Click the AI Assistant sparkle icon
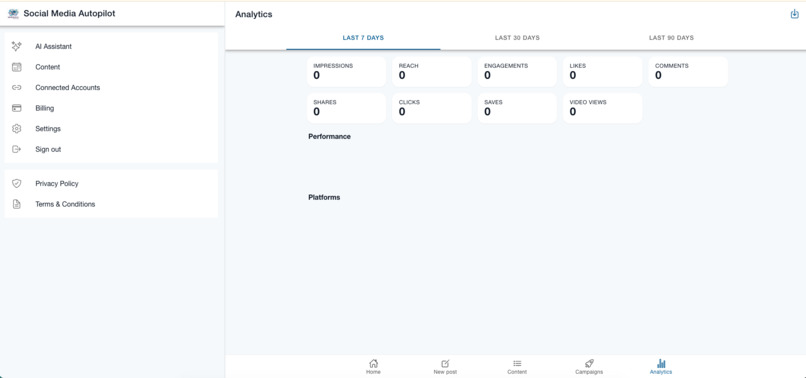 (16, 46)
